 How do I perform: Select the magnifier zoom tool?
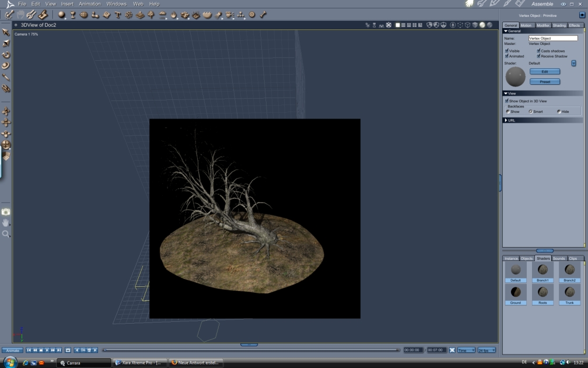[6, 234]
